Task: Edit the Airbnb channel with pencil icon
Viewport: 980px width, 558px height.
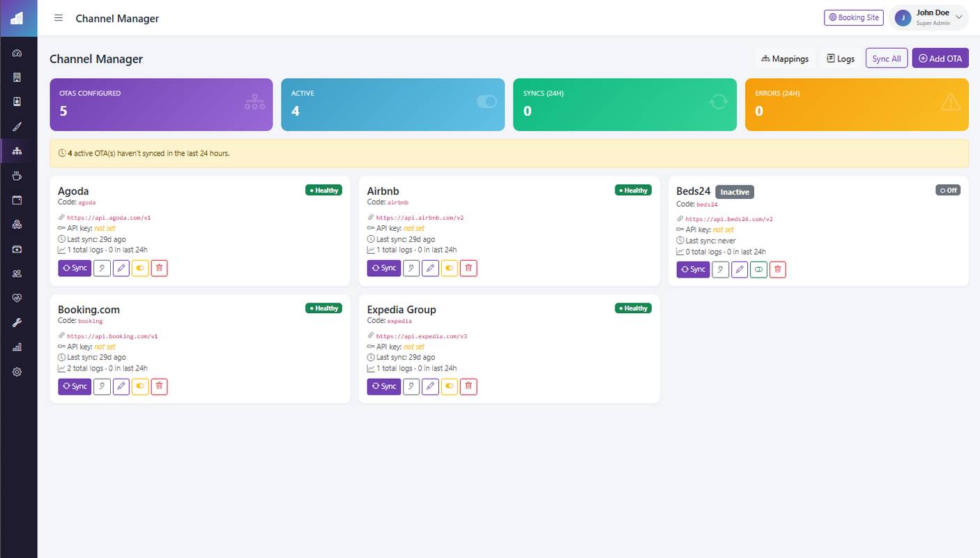Action: [431, 268]
